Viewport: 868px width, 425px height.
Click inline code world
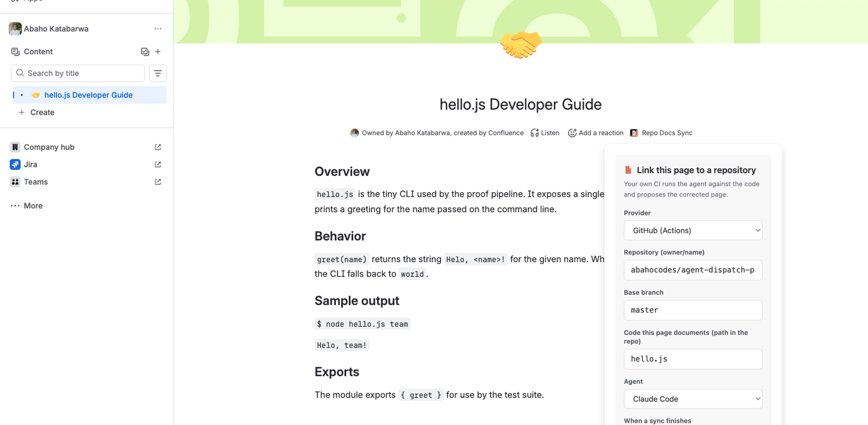(x=412, y=274)
